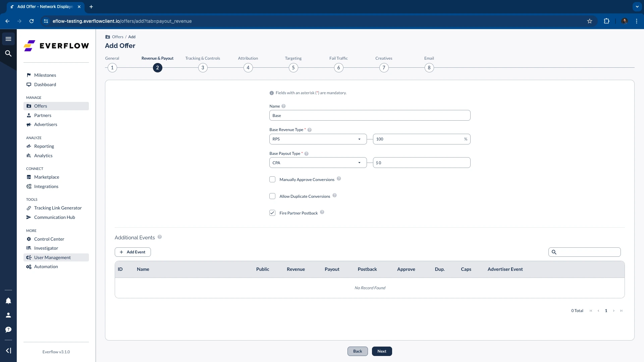Viewport: 644px width, 362px height.
Task: Click the Add Event button
Action: [x=133, y=252]
